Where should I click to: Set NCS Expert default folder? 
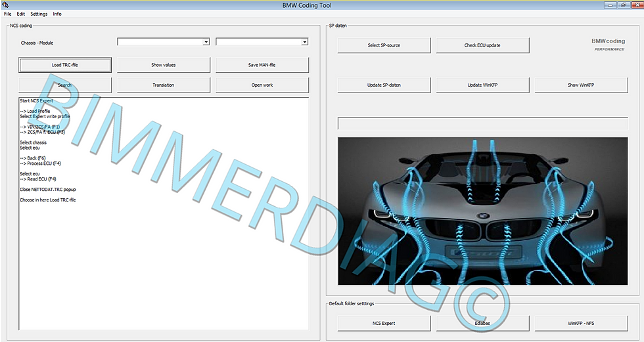coord(384,323)
